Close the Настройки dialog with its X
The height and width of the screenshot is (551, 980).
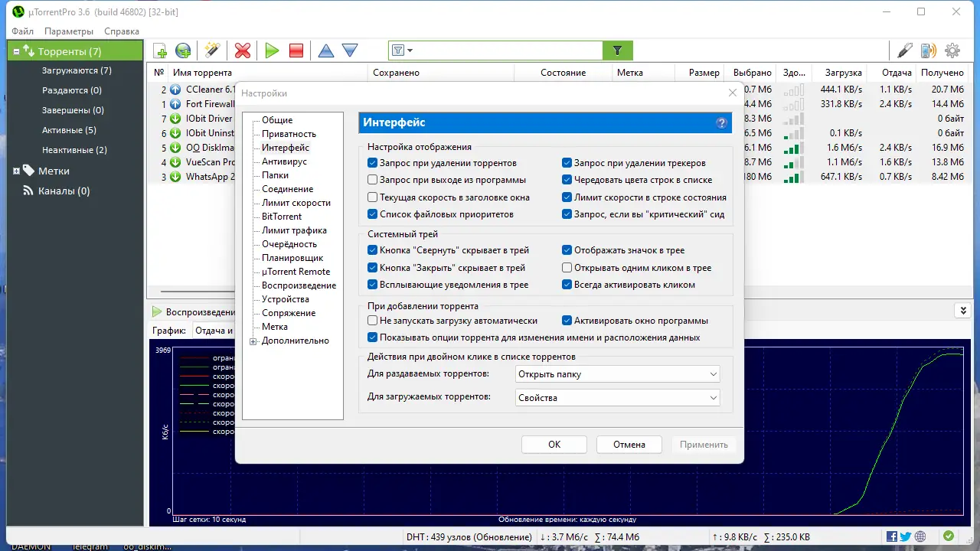(x=732, y=93)
